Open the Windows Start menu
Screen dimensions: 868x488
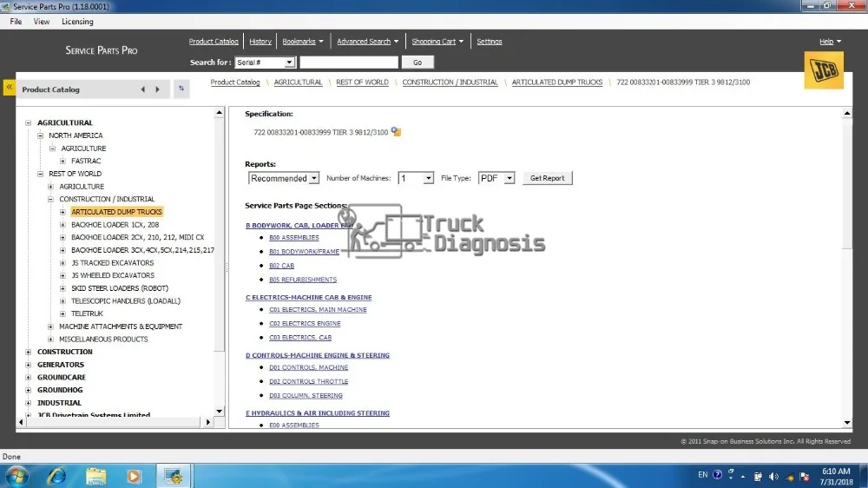coord(16,476)
